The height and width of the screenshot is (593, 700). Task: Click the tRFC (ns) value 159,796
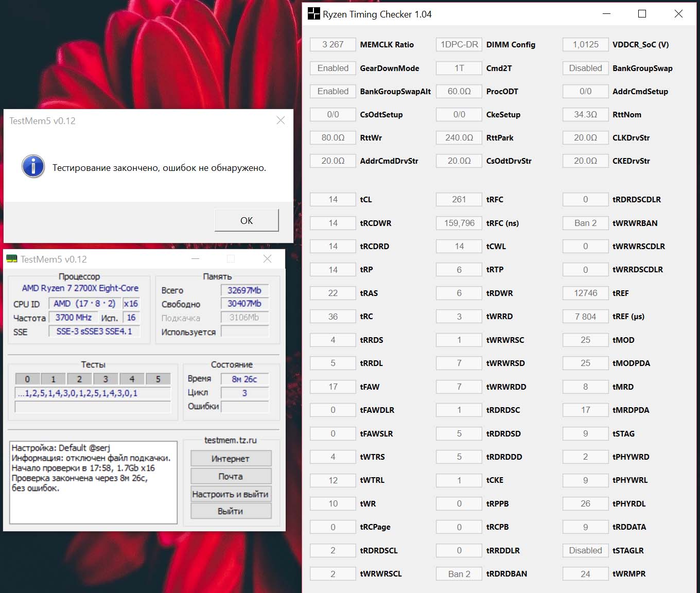pyautogui.click(x=459, y=223)
